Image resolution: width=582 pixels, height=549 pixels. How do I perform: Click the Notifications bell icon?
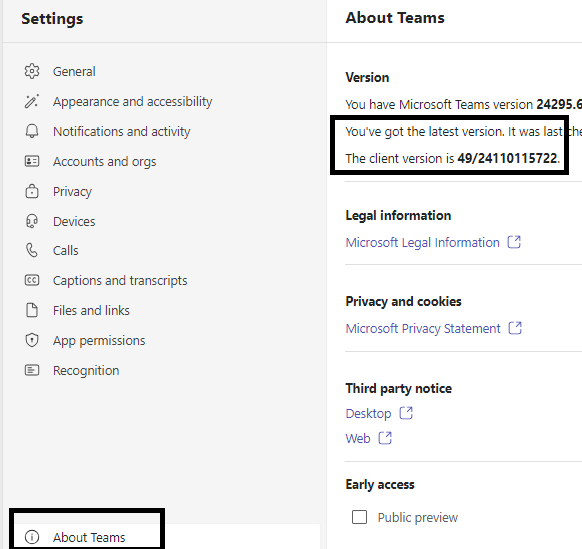(32, 131)
